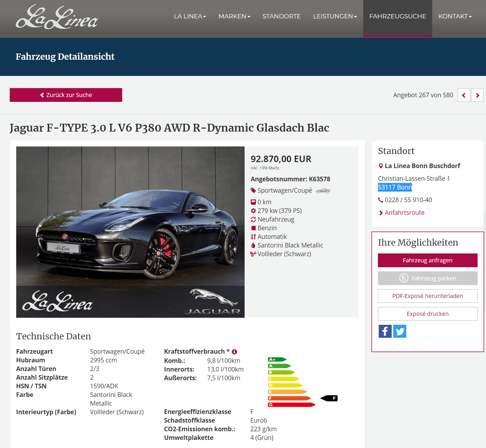
Task: Click the location pin icon by La Linea Bonn
Action: point(381,166)
